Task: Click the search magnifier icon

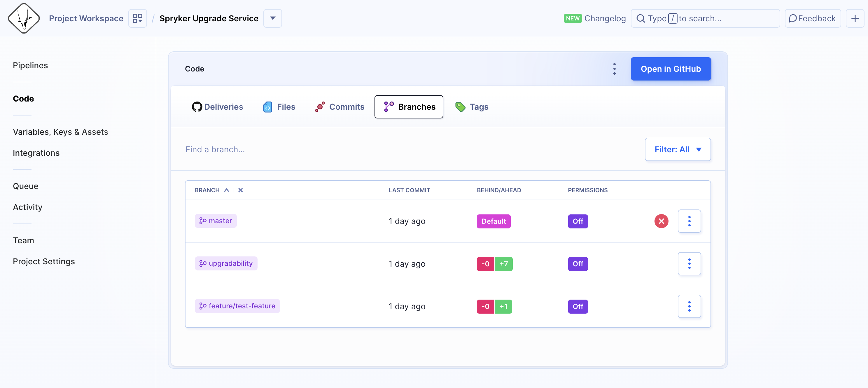Action: pyautogui.click(x=640, y=19)
